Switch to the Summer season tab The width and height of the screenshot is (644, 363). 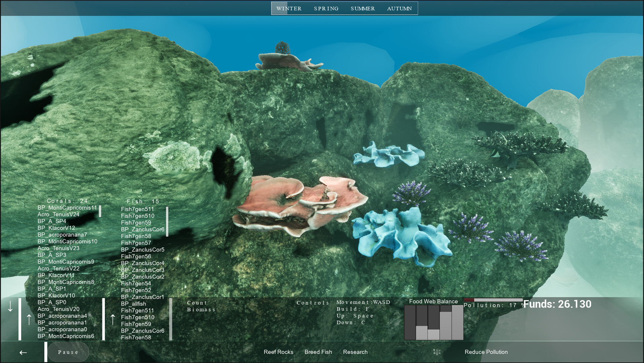point(363,8)
